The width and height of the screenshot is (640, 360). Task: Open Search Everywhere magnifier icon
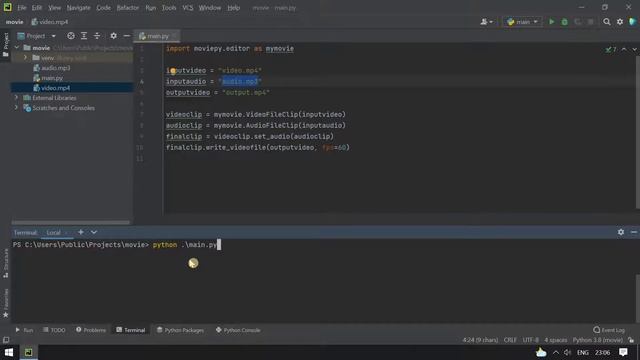607,22
